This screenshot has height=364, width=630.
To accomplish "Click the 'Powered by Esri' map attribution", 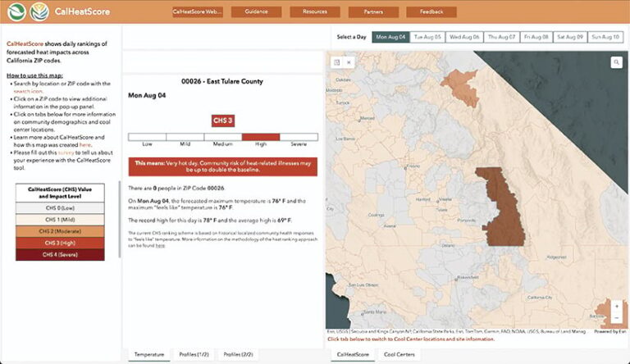I will [x=610, y=332].
